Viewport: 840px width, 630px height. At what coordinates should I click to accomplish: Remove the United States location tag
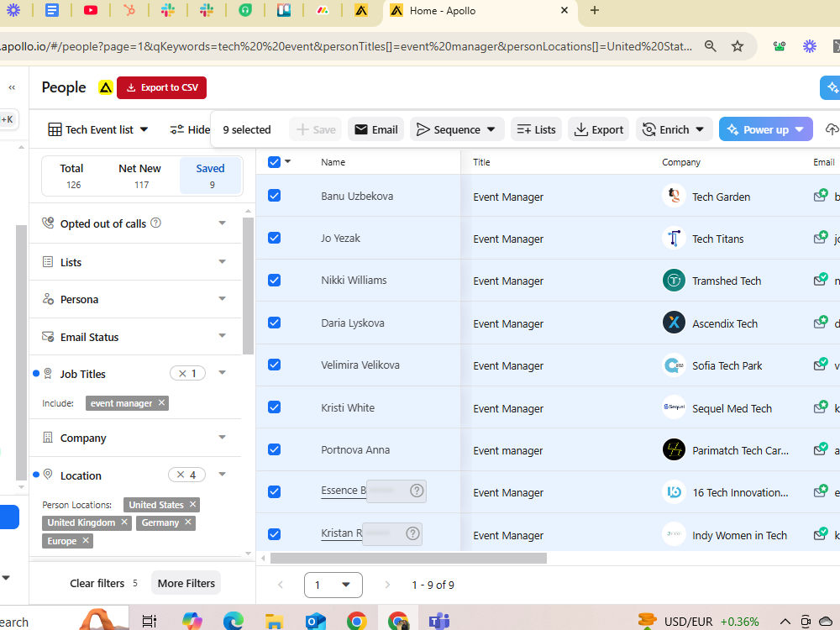[x=193, y=504]
